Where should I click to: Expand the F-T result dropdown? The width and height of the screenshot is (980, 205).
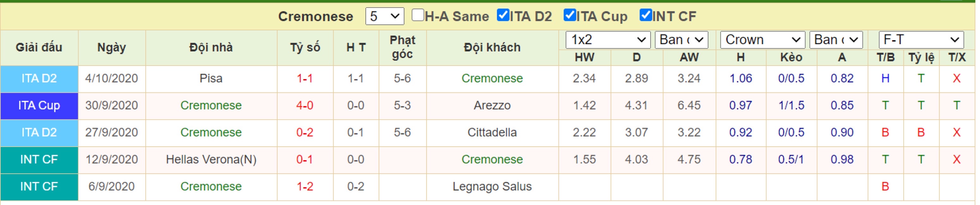(921, 40)
